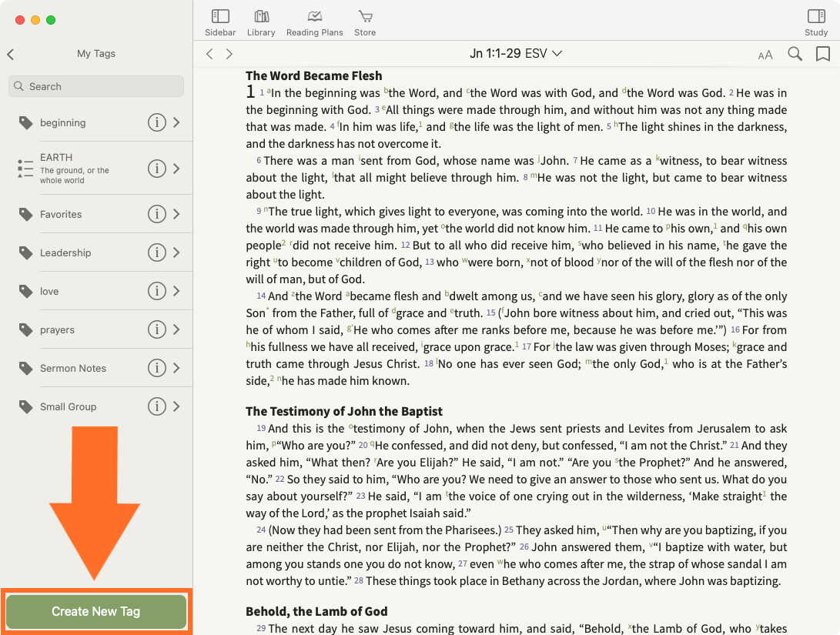This screenshot has height=635, width=840.
Task: Show info for the Leadership tag
Action: pos(157,252)
